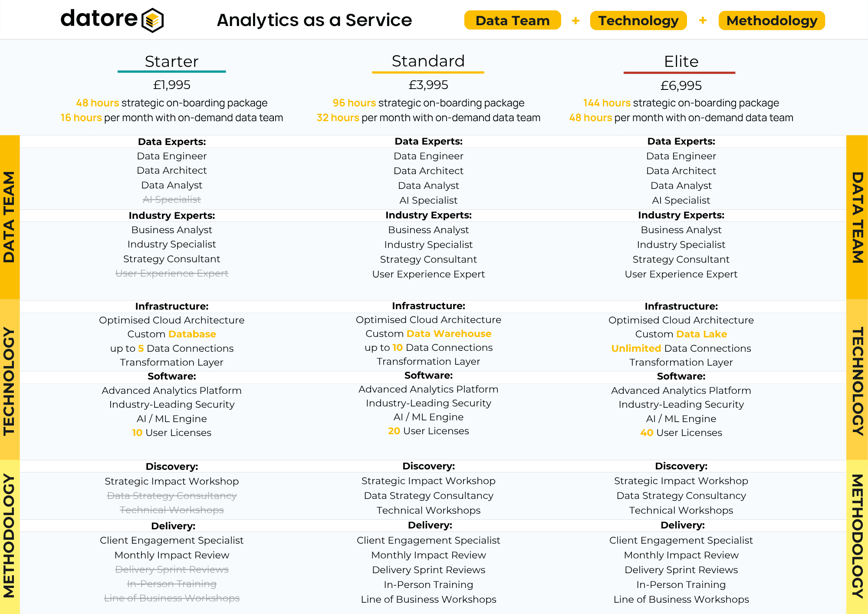Click the Unlimited Data Connections line in Elite
This screenshot has width=868, height=614.
point(681,348)
